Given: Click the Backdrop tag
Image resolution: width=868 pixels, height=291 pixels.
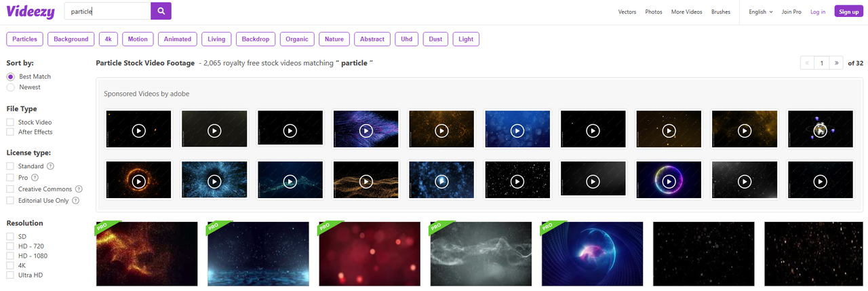Looking at the screenshot, I should point(256,39).
